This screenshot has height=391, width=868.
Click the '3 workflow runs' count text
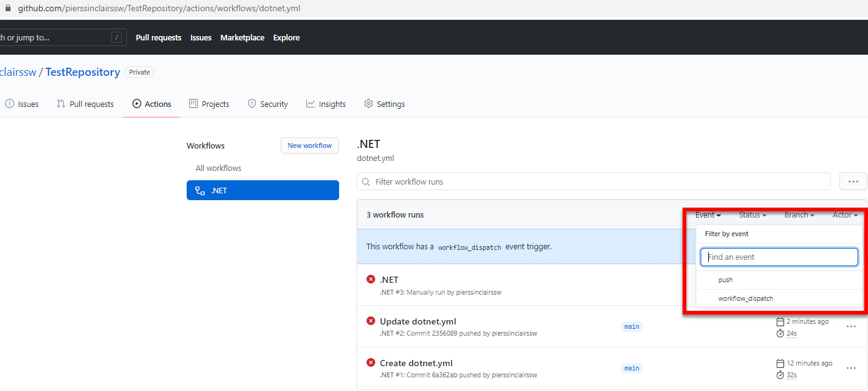(395, 214)
